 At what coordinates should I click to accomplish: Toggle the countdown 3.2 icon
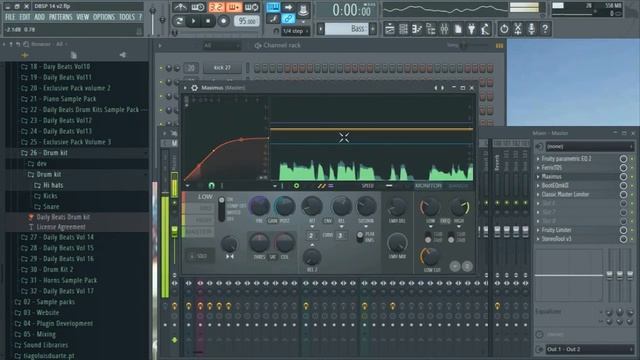[x=216, y=7]
